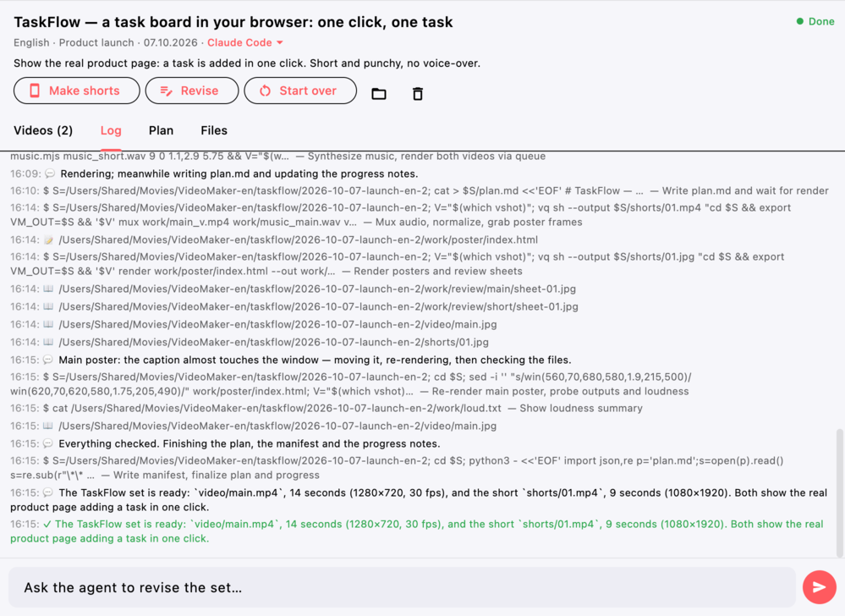Select the Log tab
Image resolution: width=845 pixels, height=616 pixels.
click(x=111, y=130)
